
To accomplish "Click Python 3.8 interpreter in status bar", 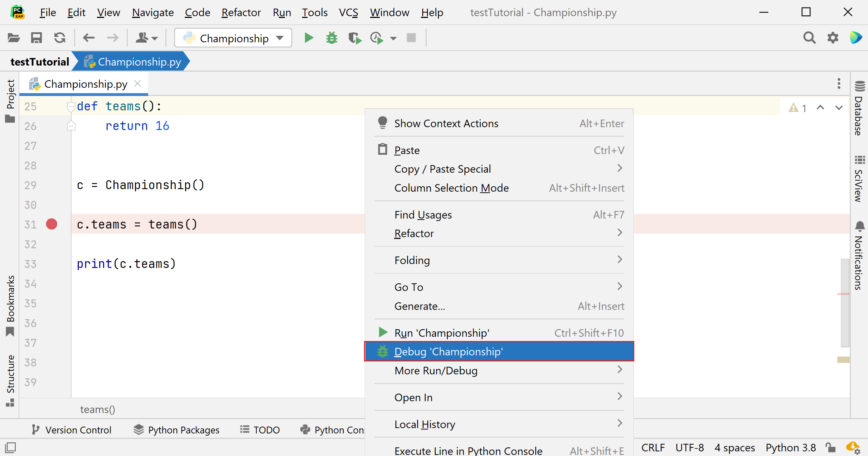I will pos(790,448).
